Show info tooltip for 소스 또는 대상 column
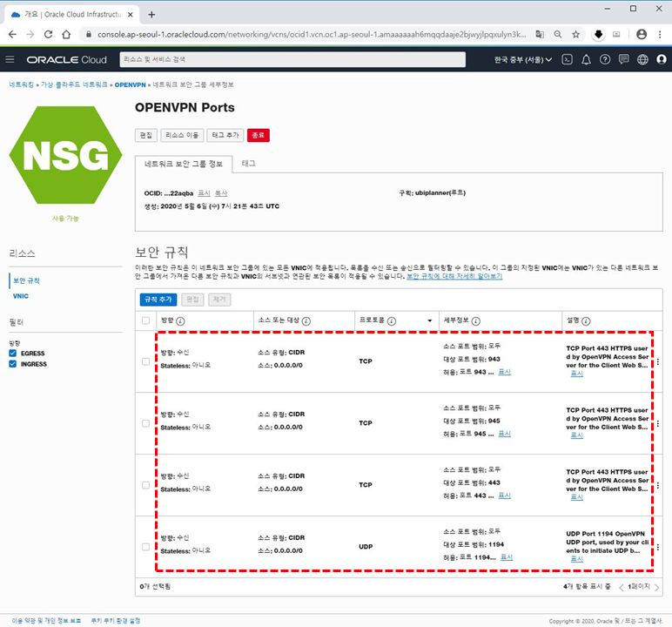This screenshot has width=672, height=627. click(x=306, y=320)
